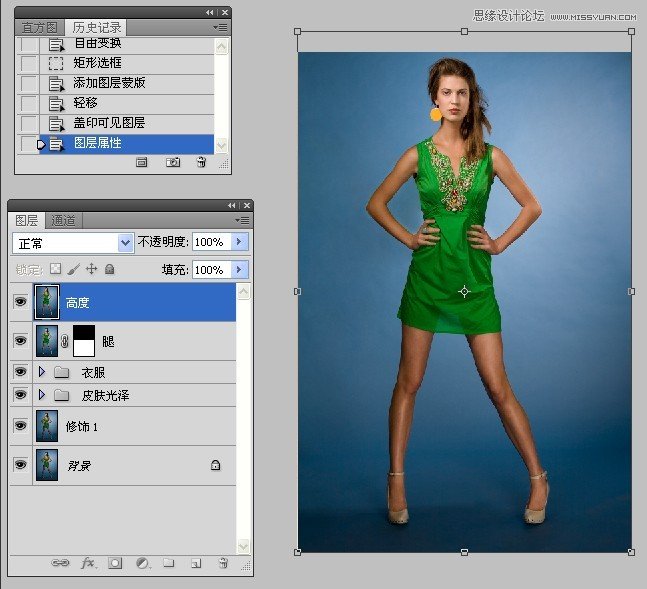Create a new layer group folder
Image resolution: width=647 pixels, height=589 pixels.
(169, 564)
